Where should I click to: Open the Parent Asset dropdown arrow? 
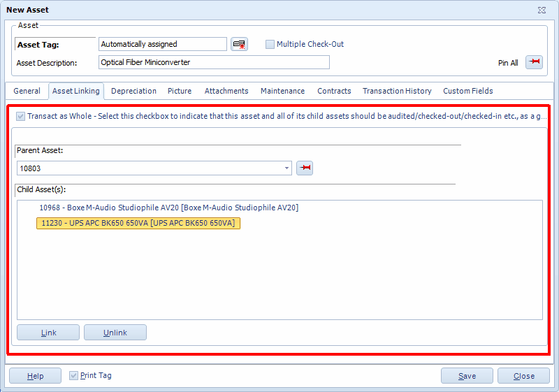286,168
